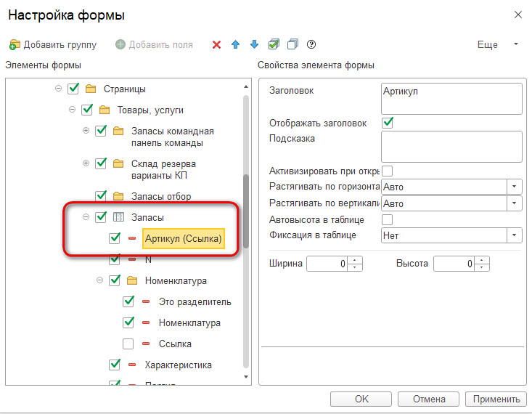Toggle Склад резерва варианты КП checkbox
532x414 pixels.
click(x=101, y=163)
